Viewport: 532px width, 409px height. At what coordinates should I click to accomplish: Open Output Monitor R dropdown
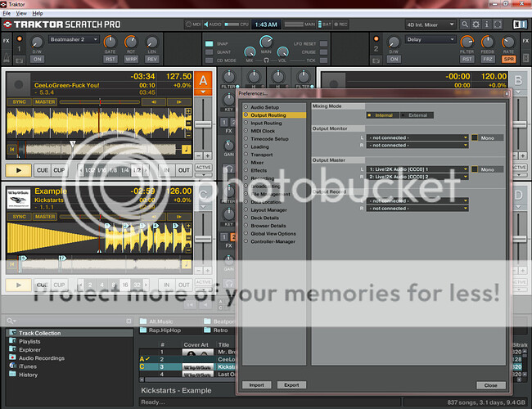(x=417, y=145)
